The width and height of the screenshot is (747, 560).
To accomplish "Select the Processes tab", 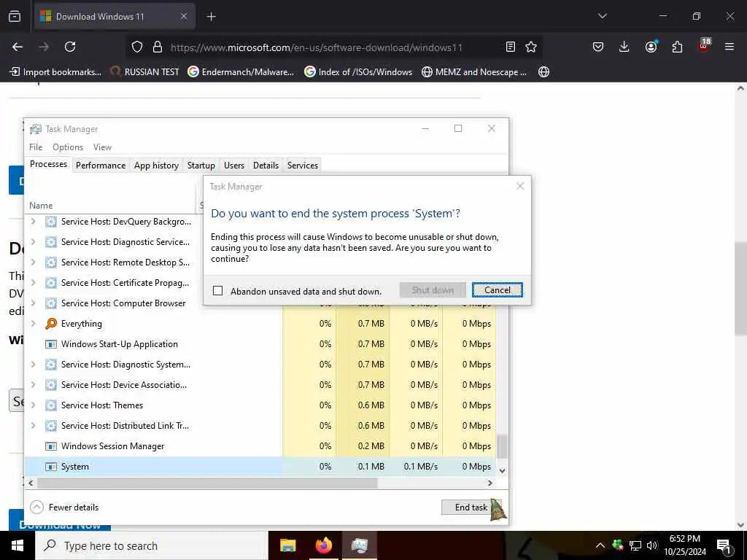I will 49,164.
